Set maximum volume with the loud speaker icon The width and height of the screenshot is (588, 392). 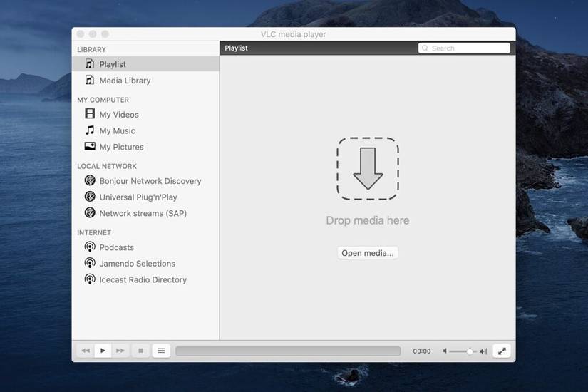pyautogui.click(x=483, y=351)
